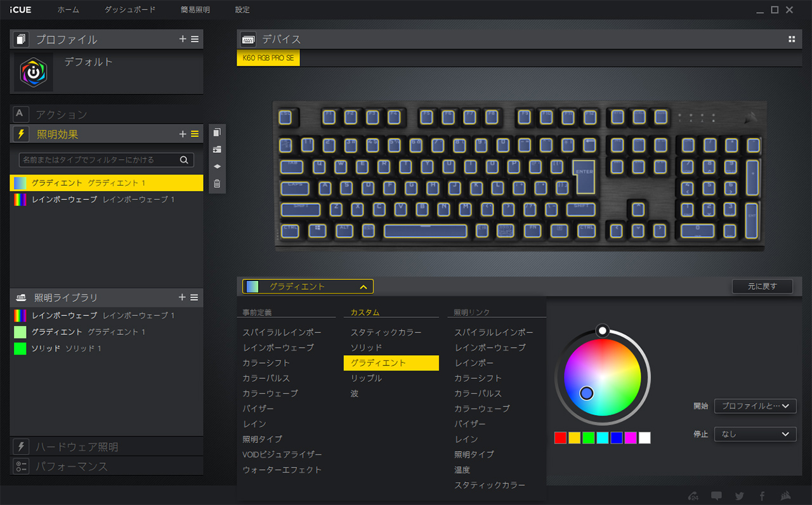Click the 照明ライブラリ header icon
Screen dimensions: 812x505
pos(21,298)
